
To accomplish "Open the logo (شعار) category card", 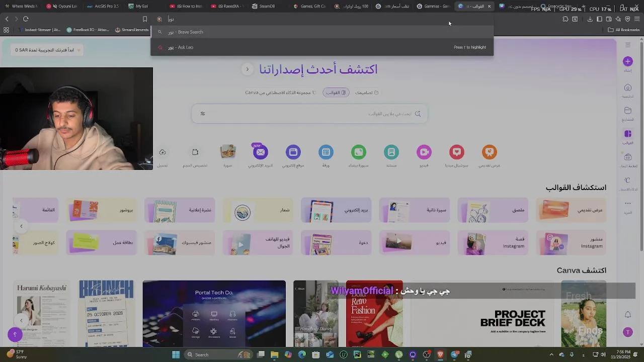I will point(258,210).
